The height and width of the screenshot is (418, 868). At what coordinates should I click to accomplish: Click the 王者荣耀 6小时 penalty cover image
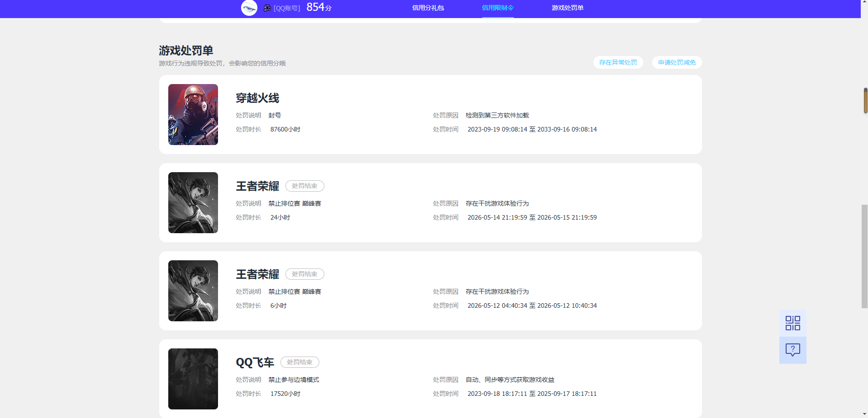click(x=193, y=291)
